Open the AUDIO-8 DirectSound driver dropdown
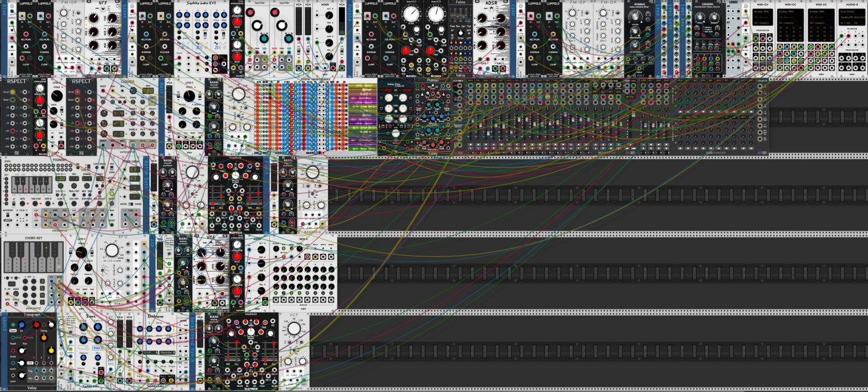868x392 pixels. pyautogui.click(x=851, y=11)
